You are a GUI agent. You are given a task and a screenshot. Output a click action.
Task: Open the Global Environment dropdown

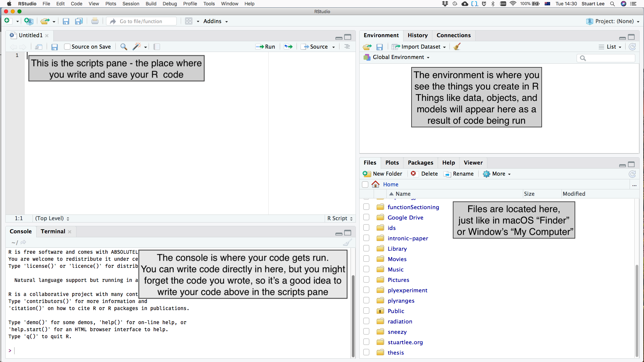tap(398, 57)
